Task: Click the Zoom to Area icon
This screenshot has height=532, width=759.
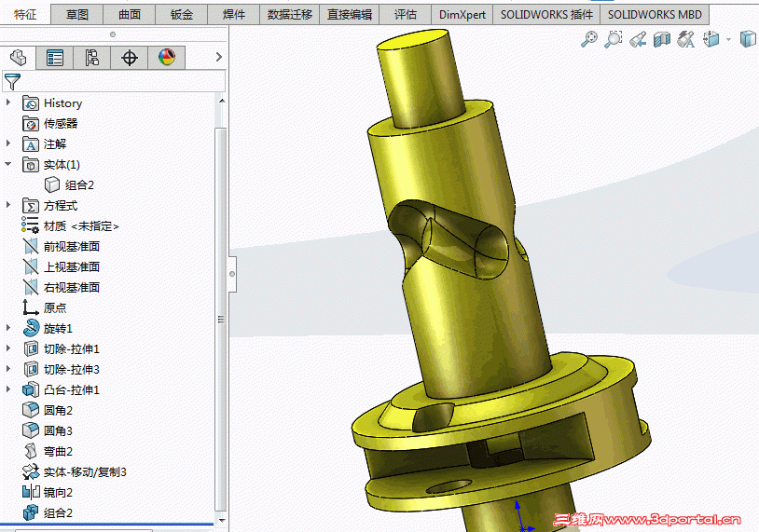Action: point(614,39)
